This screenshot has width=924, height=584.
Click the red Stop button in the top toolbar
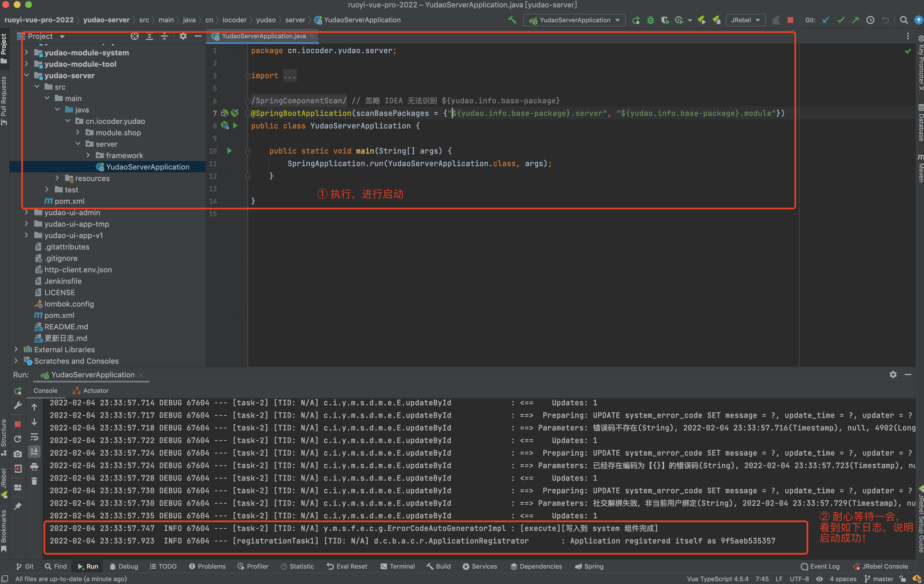click(790, 20)
